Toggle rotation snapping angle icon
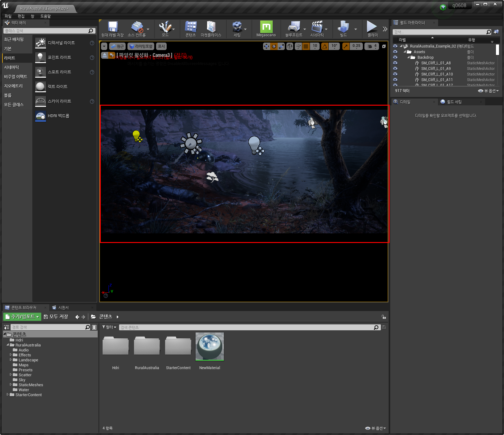 [x=325, y=46]
